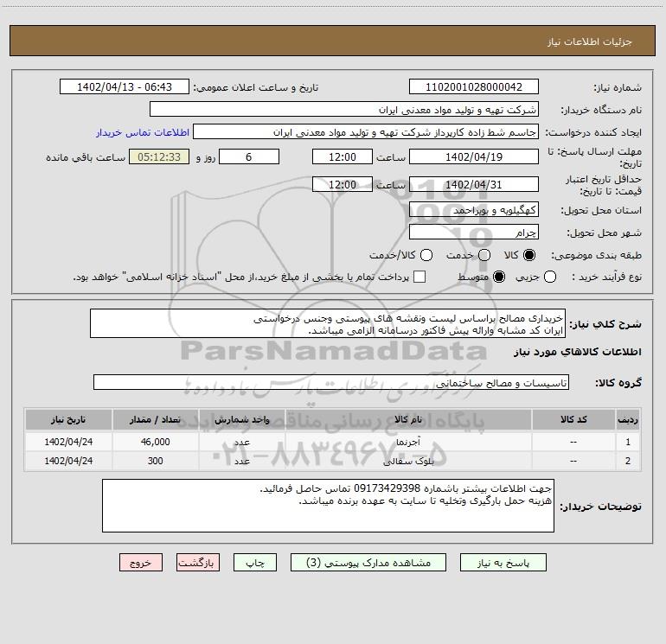Click the نام کالا column header
Viewport: 666px width, 644px height.
tap(408, 419)
